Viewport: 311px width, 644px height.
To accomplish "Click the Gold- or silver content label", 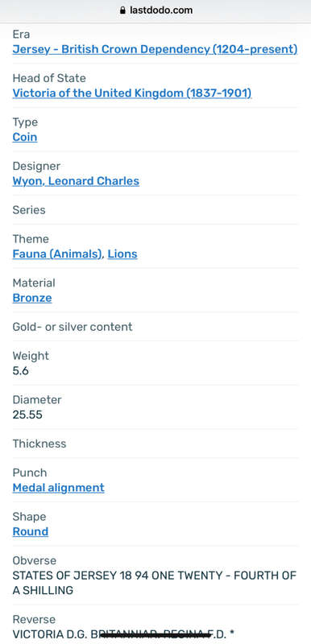I will coord(73,327).
